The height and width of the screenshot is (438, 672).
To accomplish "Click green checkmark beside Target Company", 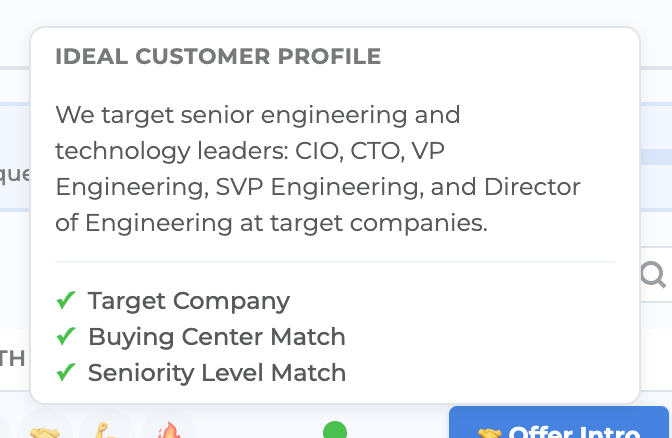I will (x=66, y=300).
